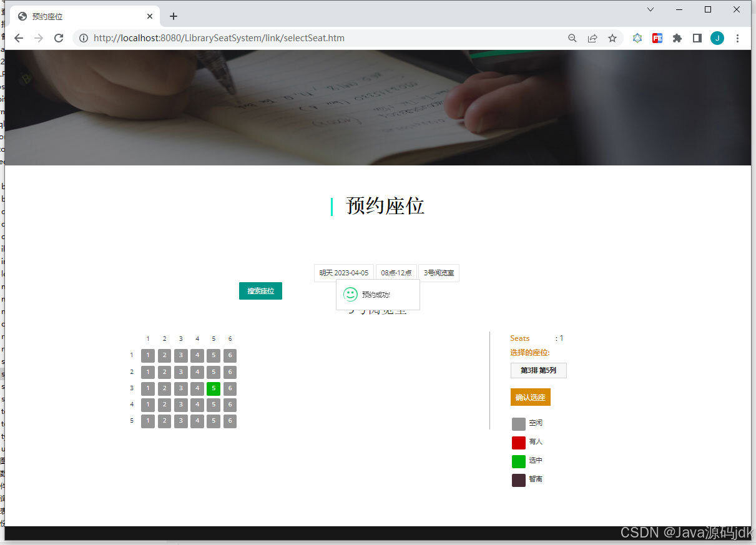
Task: Open the site information icon in address bar
Action: pos(84,38)
